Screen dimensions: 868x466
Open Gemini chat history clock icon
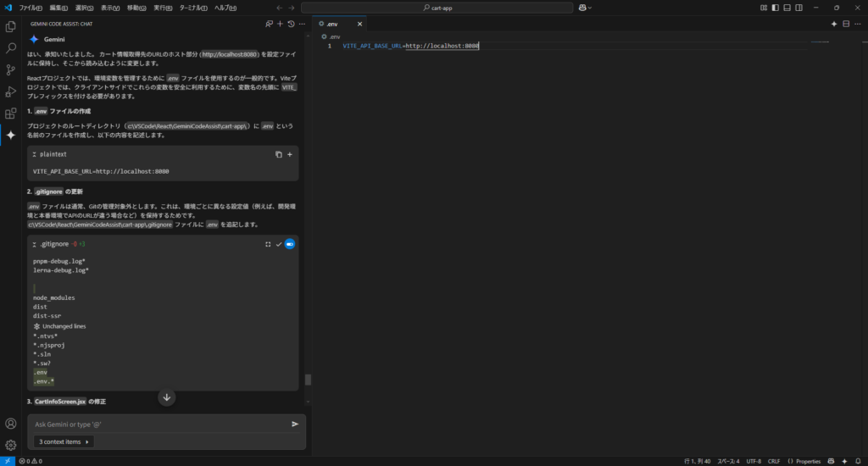click(292, 24)
